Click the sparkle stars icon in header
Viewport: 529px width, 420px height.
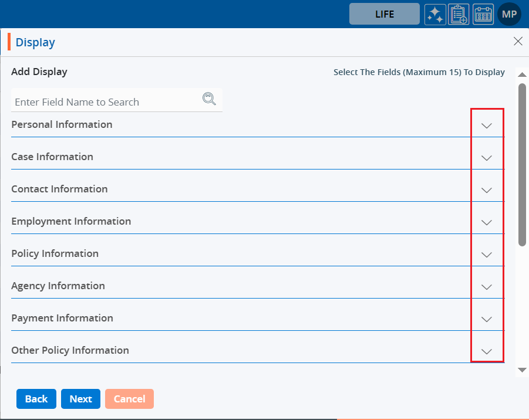click(435, 14)
